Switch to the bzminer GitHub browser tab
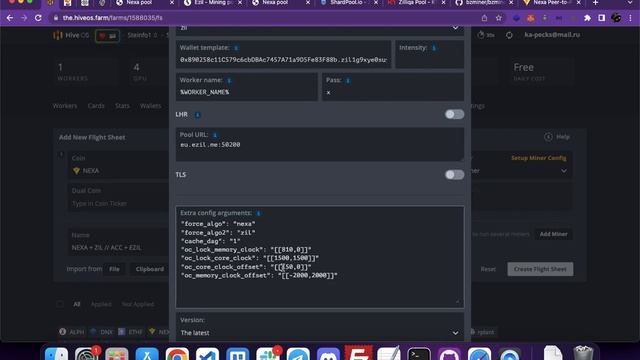Viewport: 640px width, 360px height. pos(484,3)
